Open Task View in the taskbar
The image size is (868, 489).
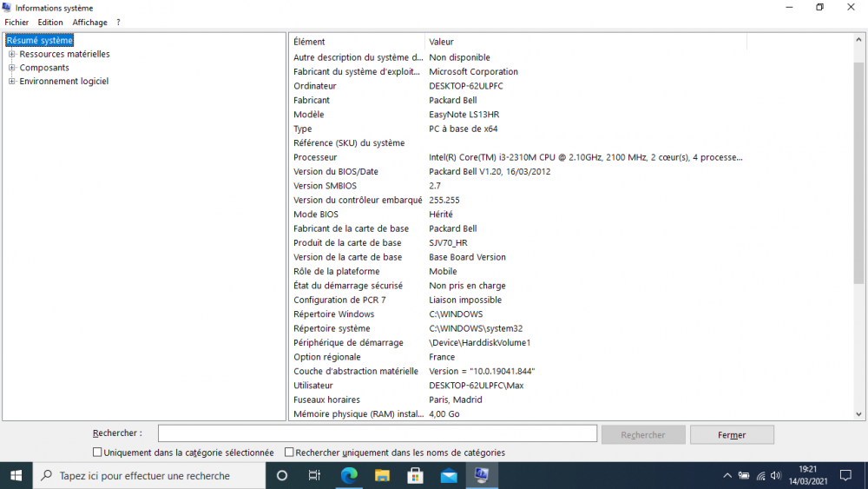[x=314, y=475]
